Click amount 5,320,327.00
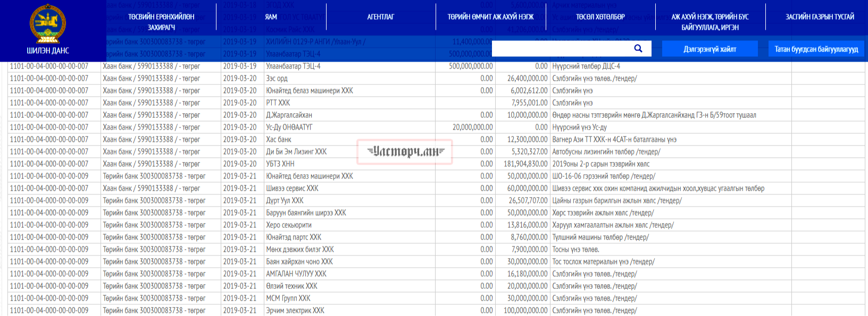The height and width of the screenshot is (316, 868). tap(529, 152)
